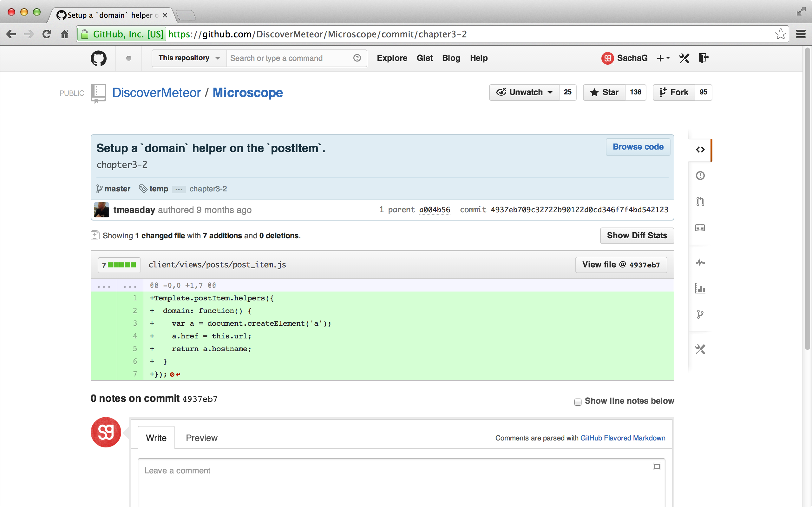Open parent commit a004b56 link
Screen dimensions: 812x507
tap(435, 210)
